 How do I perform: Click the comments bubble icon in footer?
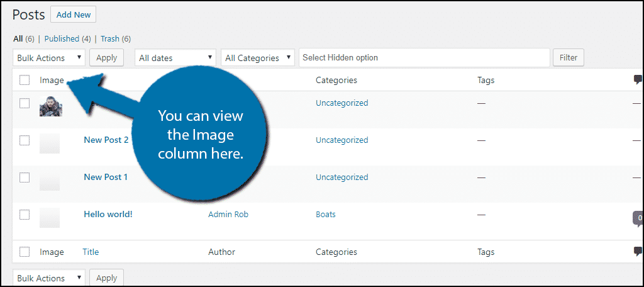[x=638, y=252]
